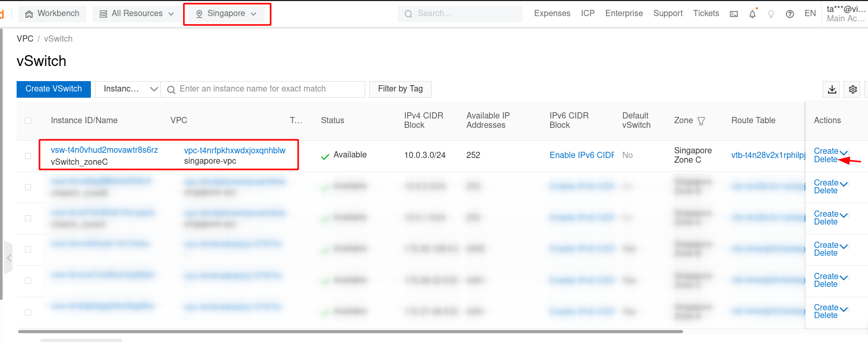The image size is (868, 342).
Task: Toggle the select-all checkbox in table header
Action: pyautogui.click(x=28, y=121)
